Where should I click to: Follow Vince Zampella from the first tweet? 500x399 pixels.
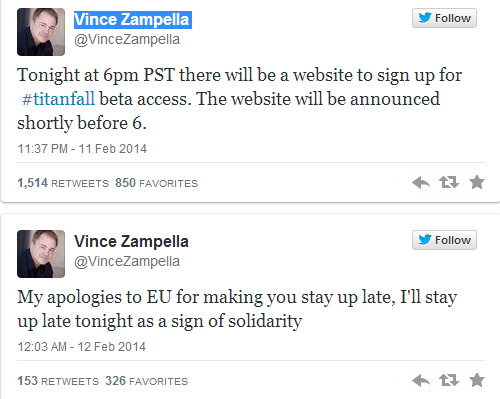click(x=444, y=18)
